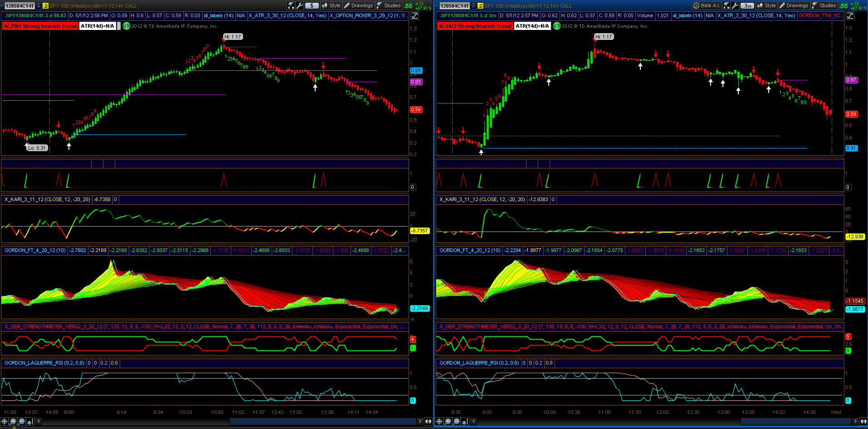The image size is (868, 429).
Task: Open right chart symbol dropdown arrow
Action: pos(473,6)
